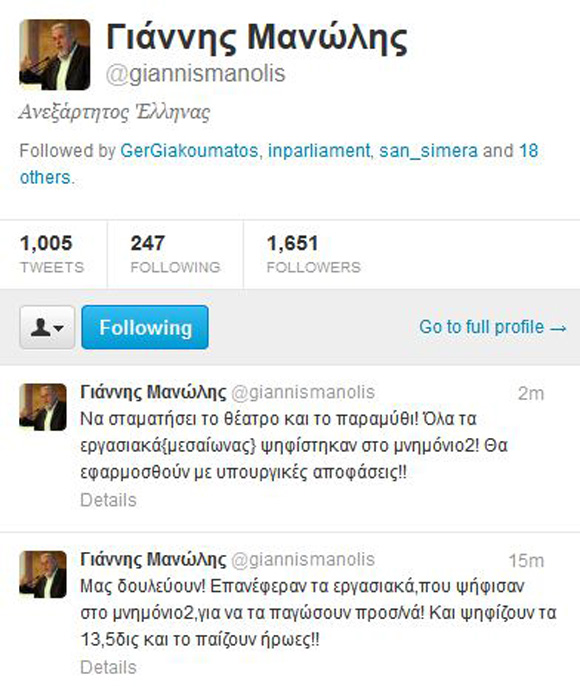View the 247 Following count
This screenshot has width=580, height=687.
pyautogui.click(x=175, y=254)
